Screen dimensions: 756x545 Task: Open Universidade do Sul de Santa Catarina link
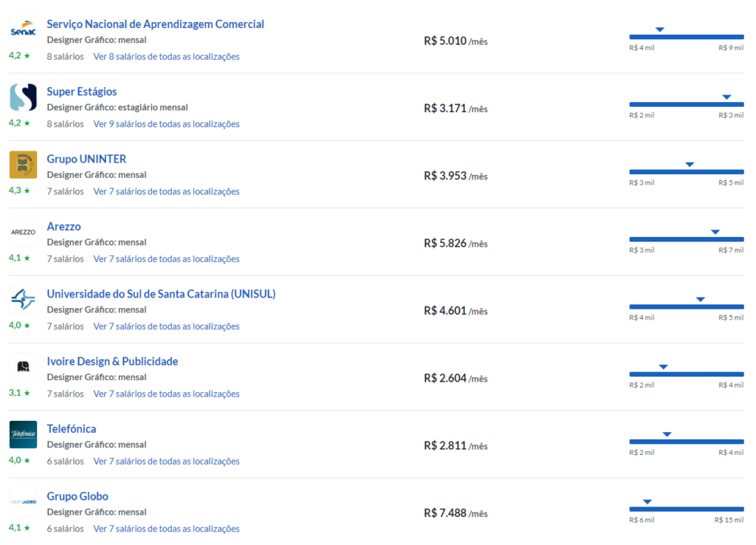click(x=161, y=294)
